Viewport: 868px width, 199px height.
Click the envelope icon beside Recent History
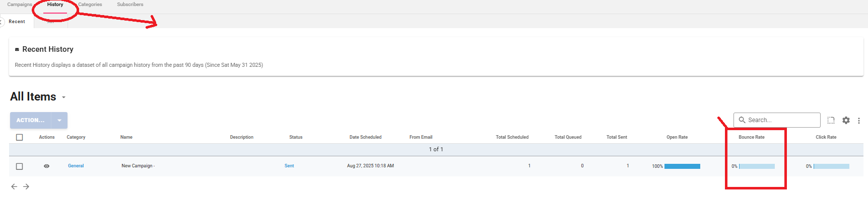click(x=17, y=50)
